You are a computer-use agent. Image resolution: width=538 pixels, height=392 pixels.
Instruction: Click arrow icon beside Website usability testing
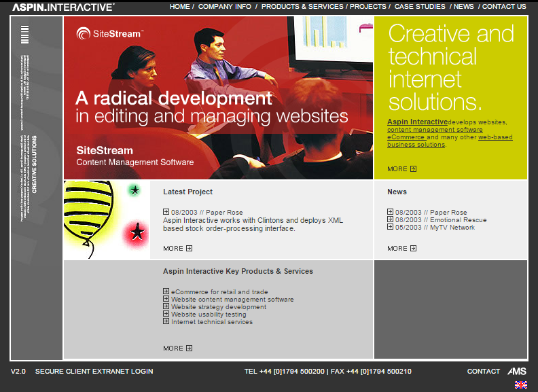point(166,314)
